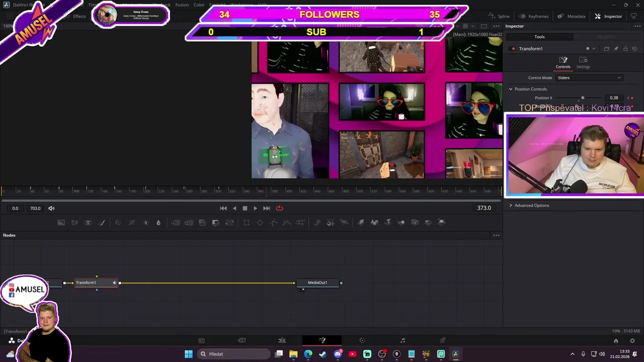644x362 pixels.
Task: Adjust the Position X slider handle
Action: (583, 98)
